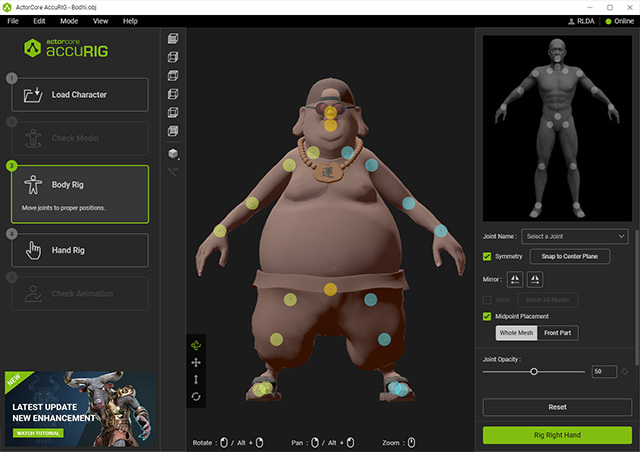This screenshot has height=452, width=640.
Task: Click the reset camera view icon
Action: (x=196, y=396)
